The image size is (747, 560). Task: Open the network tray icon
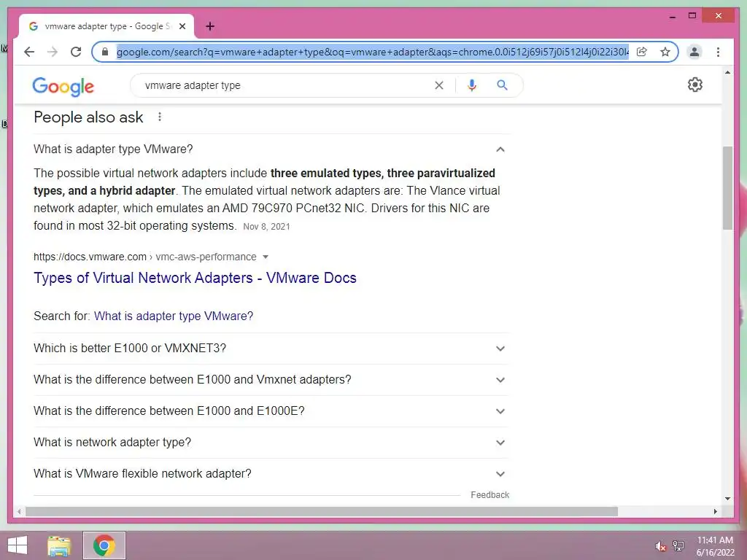coord(678,545)
